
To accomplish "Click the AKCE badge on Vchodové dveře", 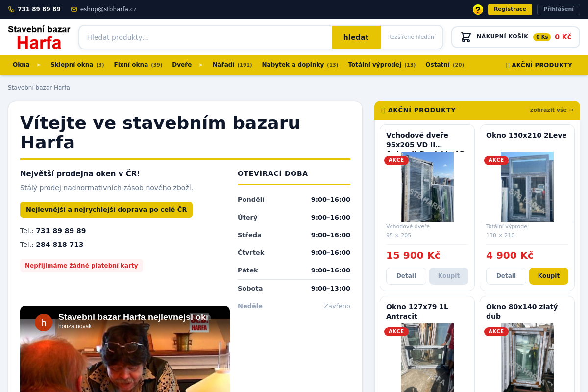I will [396, 160].
